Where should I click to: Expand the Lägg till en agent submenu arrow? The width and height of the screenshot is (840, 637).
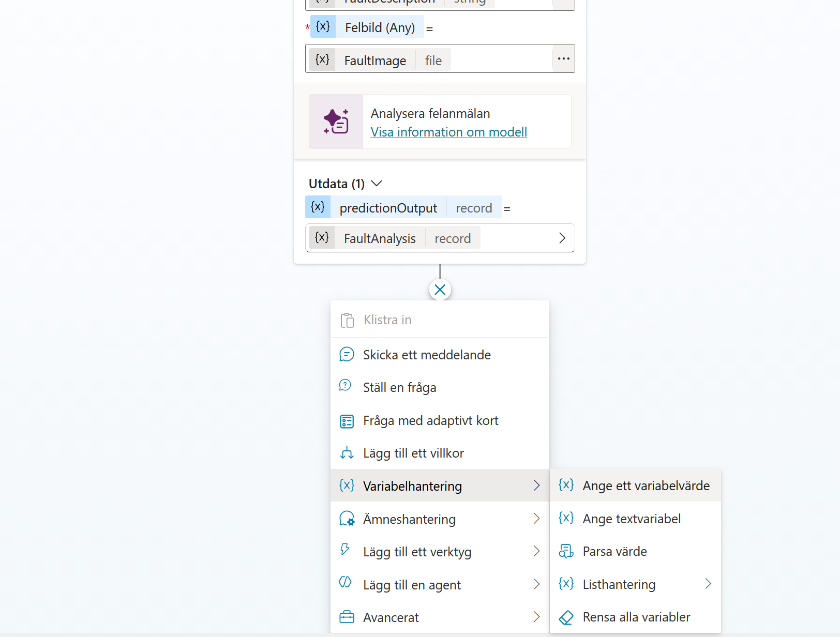pyautogui.click(x=536, y=584)
